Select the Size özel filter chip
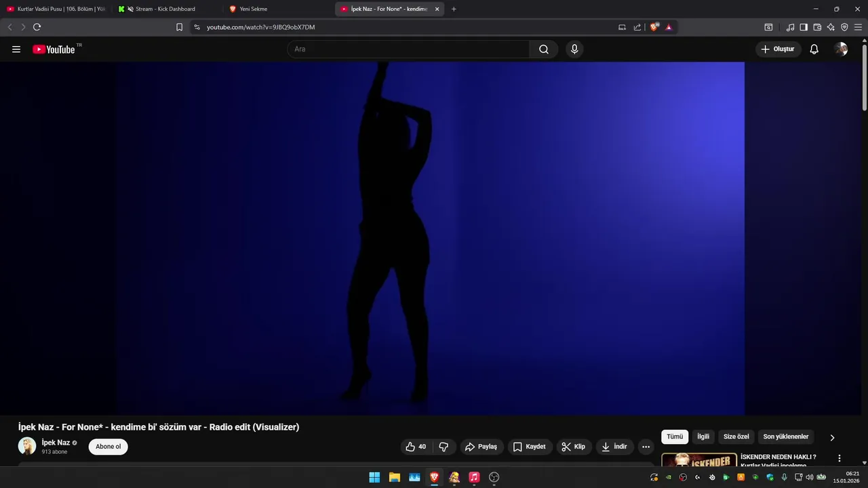The height and width of the screenshot is (488, 868). (736, 437)
